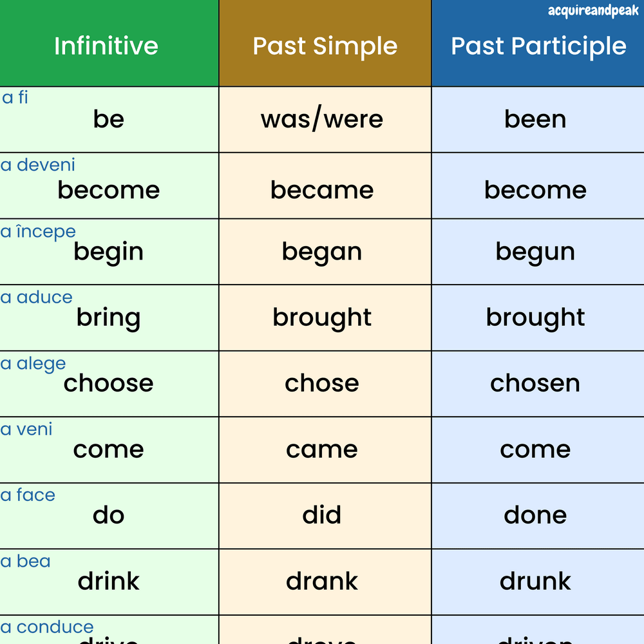644x644 pixels.
Task: Select 'became' in the Past Simple column
Action: pos(322,190)
